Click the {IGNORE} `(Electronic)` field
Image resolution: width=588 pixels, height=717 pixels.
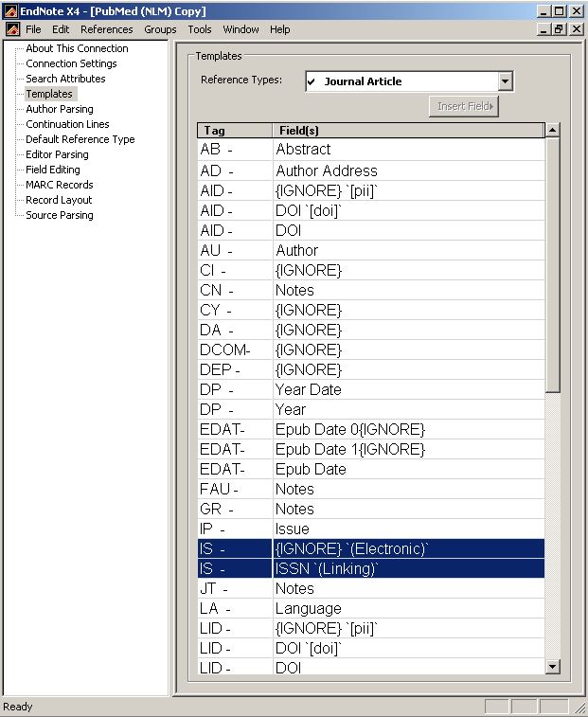408,548
